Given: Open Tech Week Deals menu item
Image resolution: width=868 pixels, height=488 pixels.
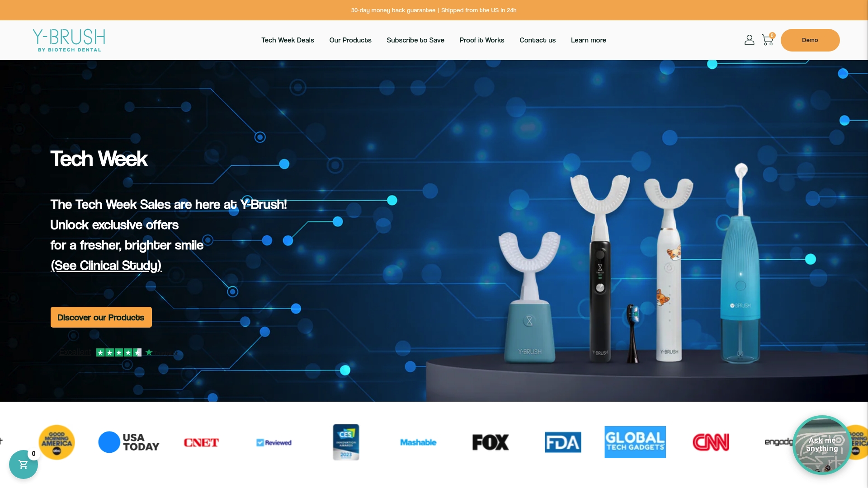Looking at the screenshot, I should coord(288,40).
